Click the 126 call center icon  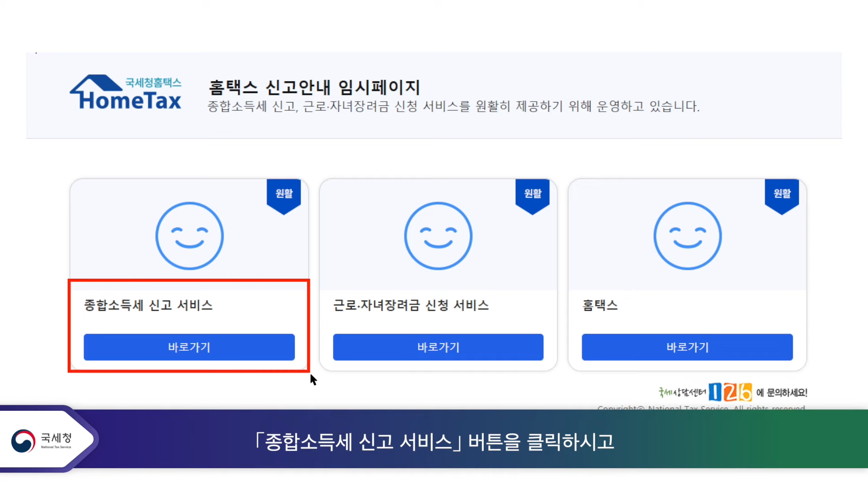pos(730,392)
